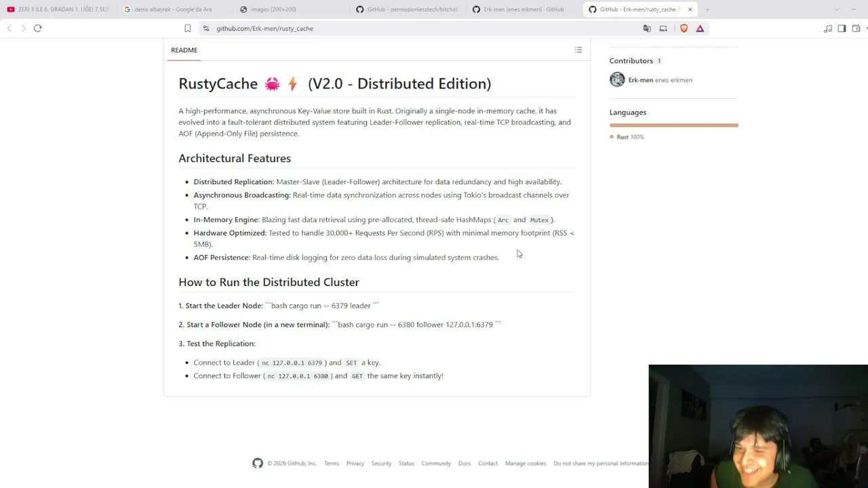Open the Terms footer link
The width and height of the screenshot is (868, 488).
(x=331, y=464)
